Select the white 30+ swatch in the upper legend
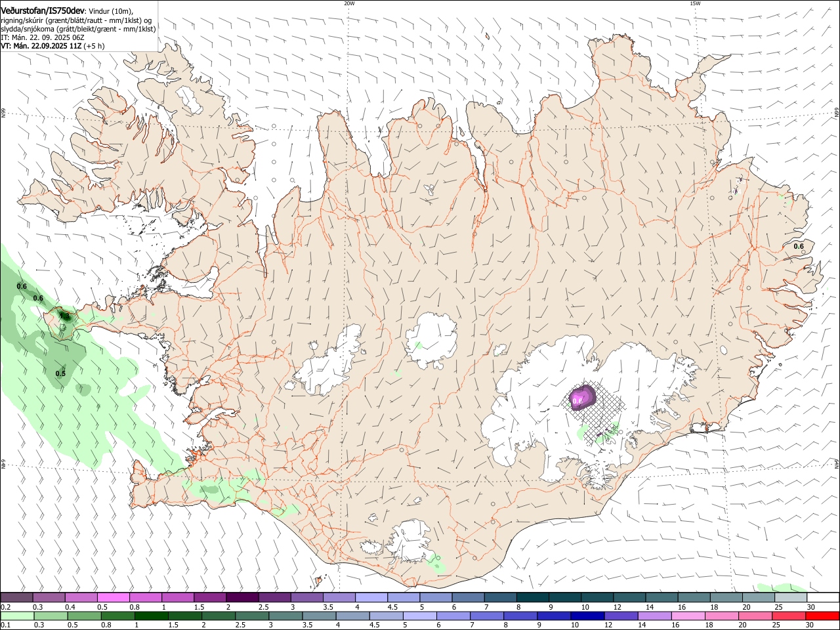Screen dimensions: 840x630 [823, 597]
